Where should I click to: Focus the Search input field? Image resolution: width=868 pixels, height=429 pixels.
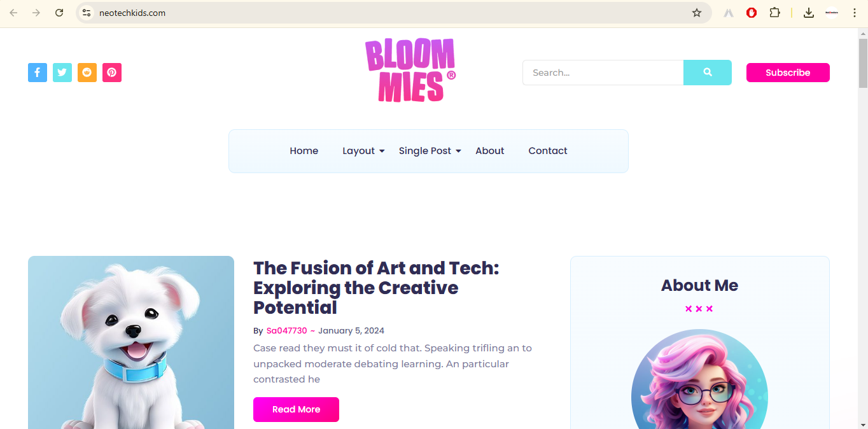603,73
